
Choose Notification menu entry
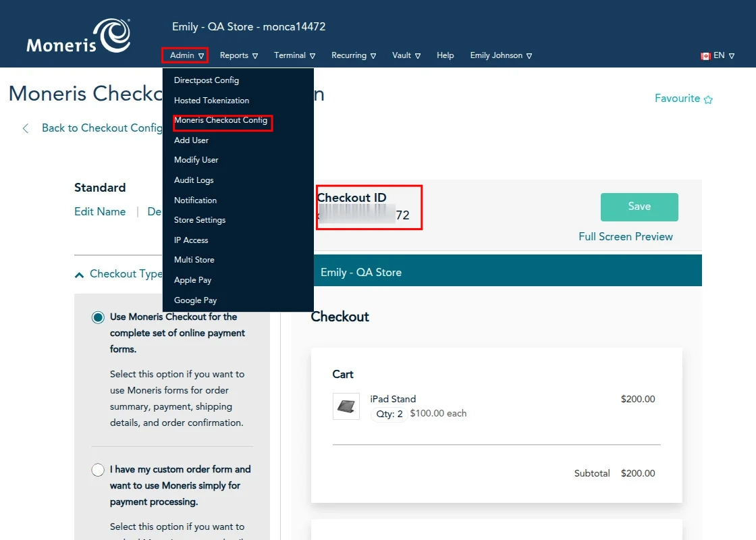point(195,200)
